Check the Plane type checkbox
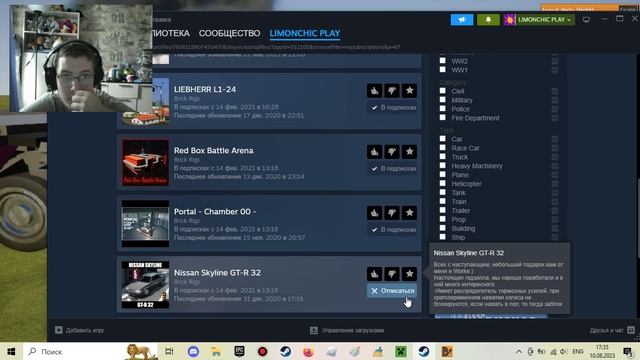 pos(442,175)
